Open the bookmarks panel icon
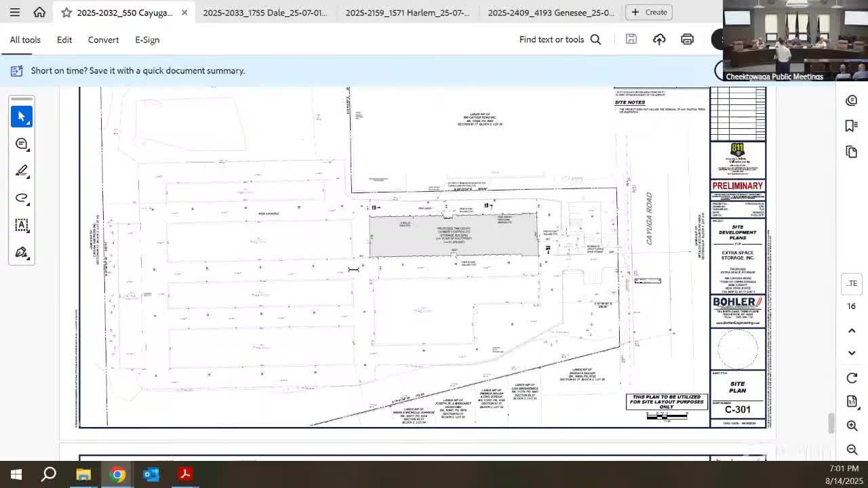Screen dimensions: 868x488 point(852,126)
